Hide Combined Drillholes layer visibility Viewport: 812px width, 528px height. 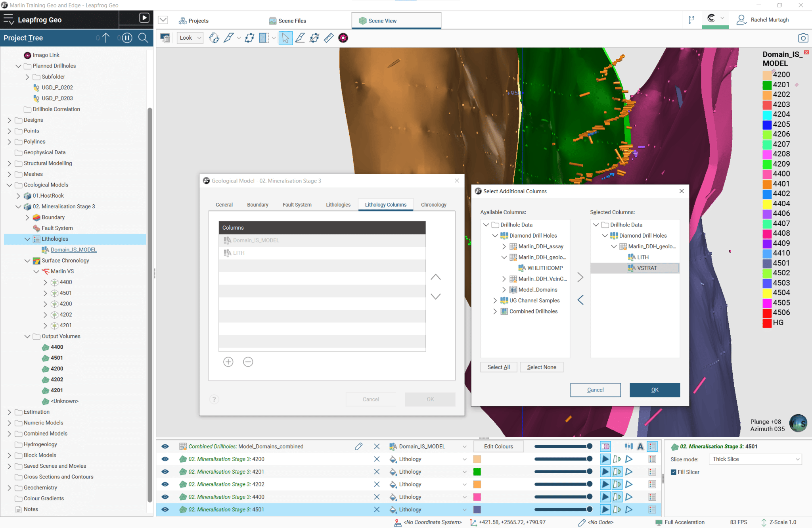[x=165, y=446]
